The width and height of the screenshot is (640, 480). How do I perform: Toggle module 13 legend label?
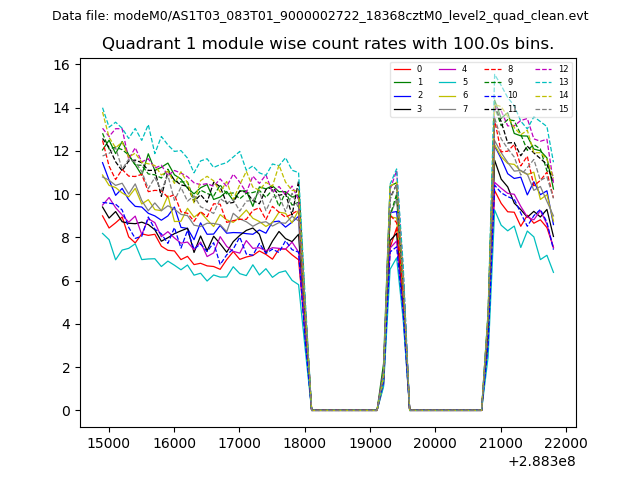[563, 82]
